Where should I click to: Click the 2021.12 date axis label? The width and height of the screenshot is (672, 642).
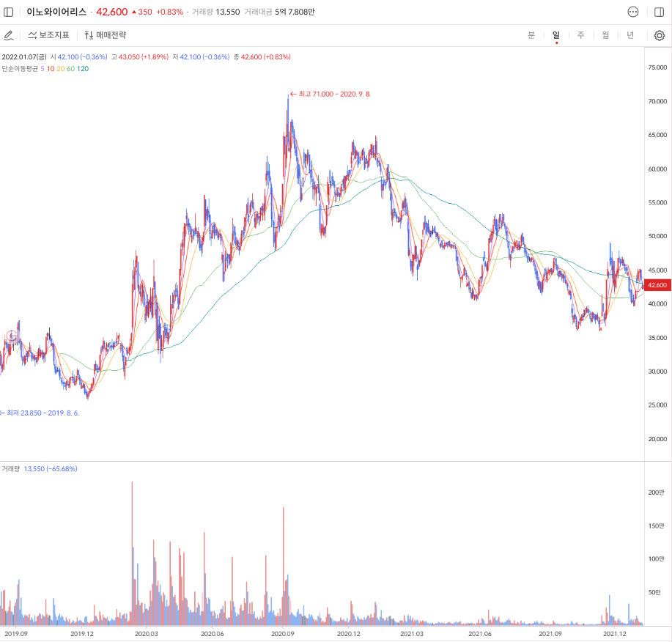point(615,633)
